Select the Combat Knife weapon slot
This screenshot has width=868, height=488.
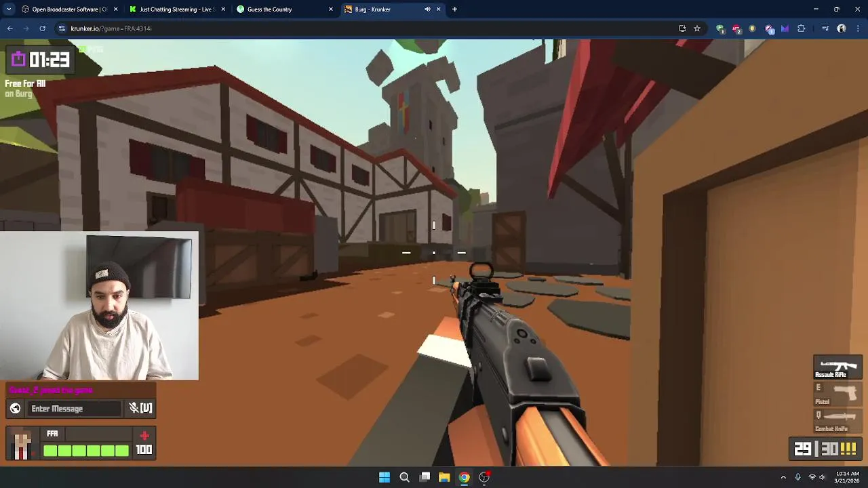(x=837, y=422)
